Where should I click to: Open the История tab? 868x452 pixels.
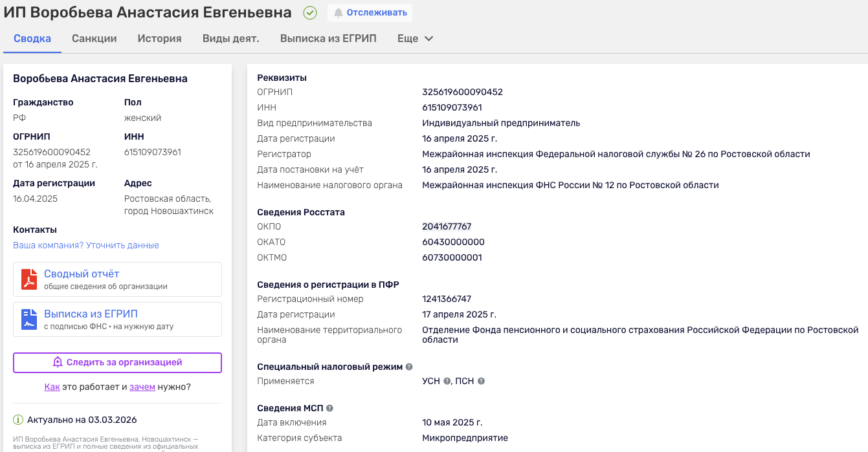pos(159,38)
